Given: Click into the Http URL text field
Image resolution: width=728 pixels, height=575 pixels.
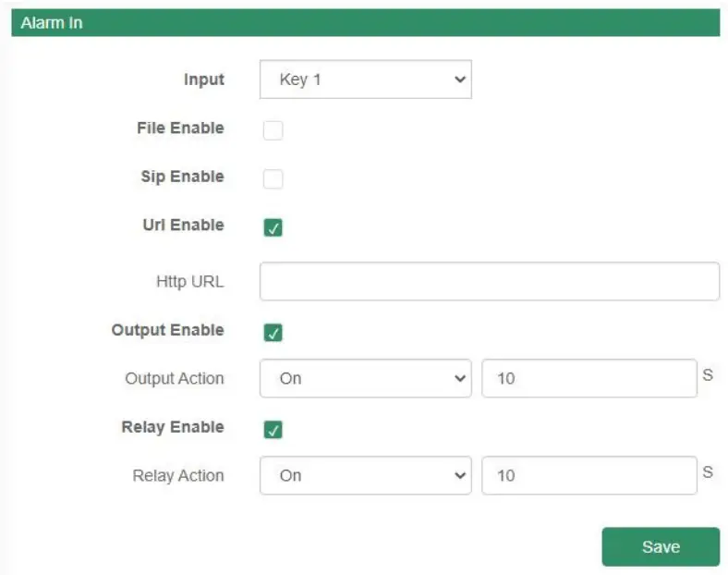Looking at the screenshot, I should point(489,281).
